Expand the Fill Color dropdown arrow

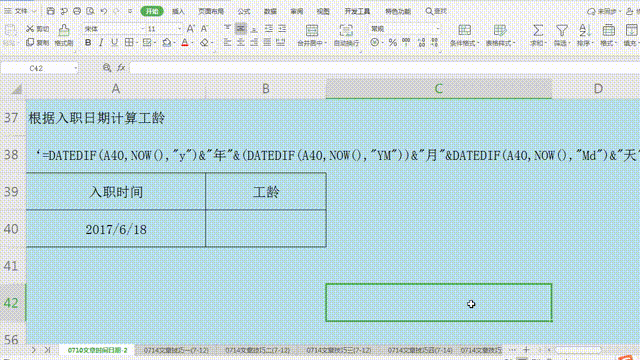(x=174, y=43)
